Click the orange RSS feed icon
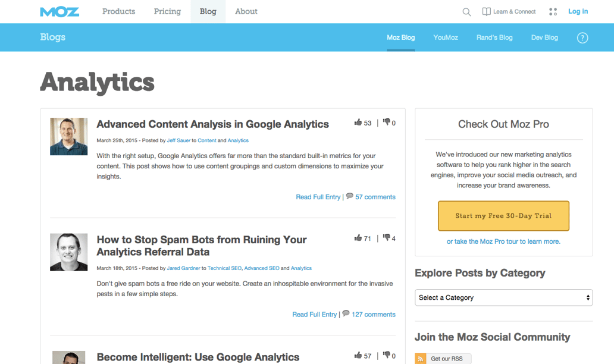The image size is (614, 364). [421, 359]
